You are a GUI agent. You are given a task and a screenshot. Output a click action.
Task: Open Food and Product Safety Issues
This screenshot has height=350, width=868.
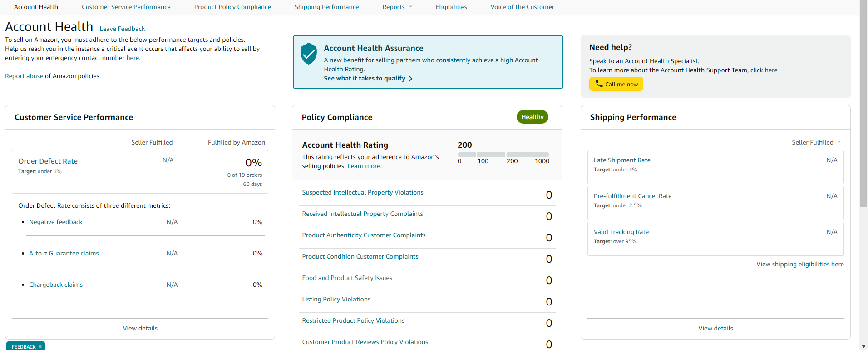point(347,278)
